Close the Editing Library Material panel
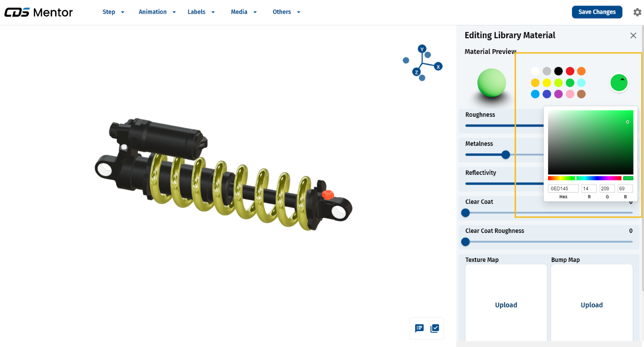This screenshot has height=347, width=644. click(633, 35)
